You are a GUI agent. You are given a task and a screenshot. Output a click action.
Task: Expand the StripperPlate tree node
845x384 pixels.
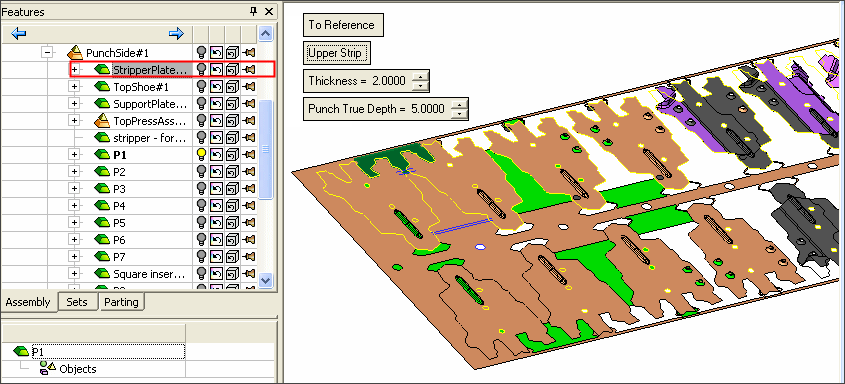(74, 69)
